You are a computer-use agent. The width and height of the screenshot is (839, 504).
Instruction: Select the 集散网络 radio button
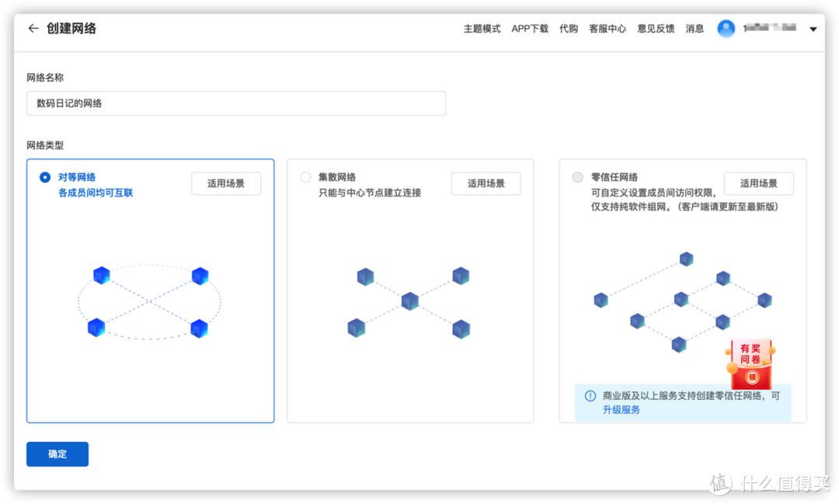pyautogui.click(x=305, y=178)
